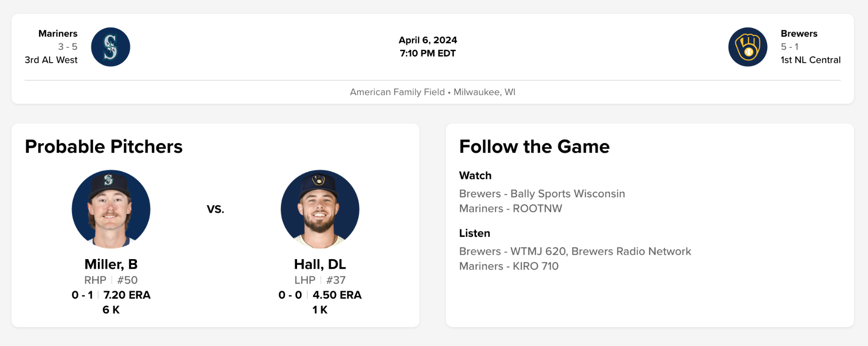The width and height of the screenshot is (868, 346).
Task: Click the Mariners 3-5 record
Action: pos(68,47)
